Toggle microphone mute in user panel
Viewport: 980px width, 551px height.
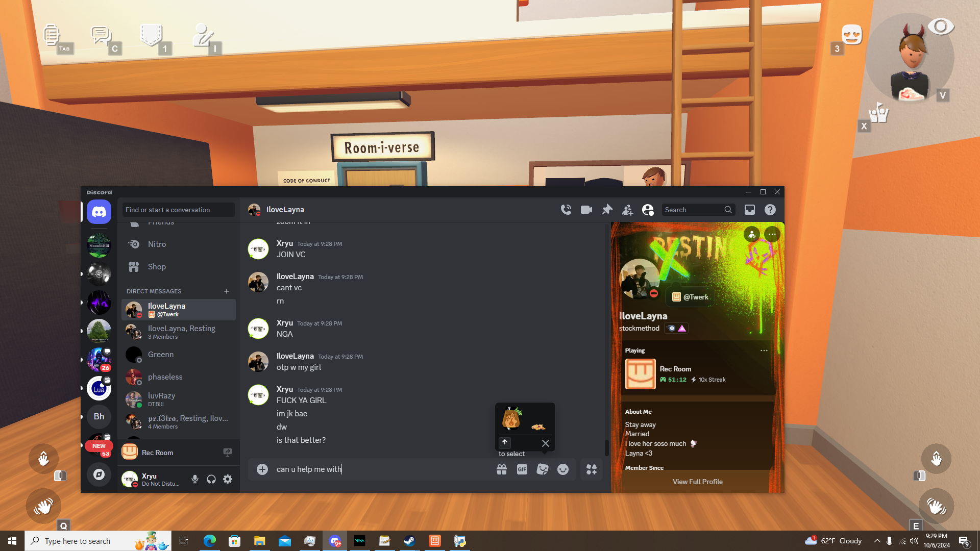point(194,479)
